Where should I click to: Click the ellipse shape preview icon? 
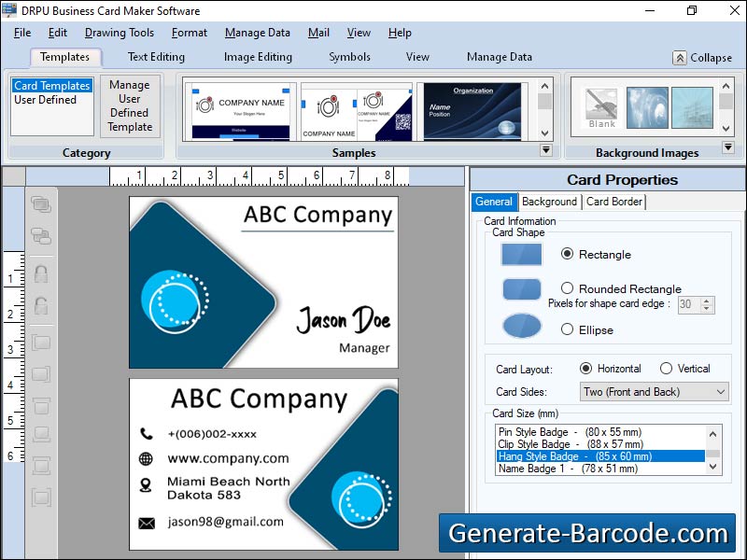520,326
